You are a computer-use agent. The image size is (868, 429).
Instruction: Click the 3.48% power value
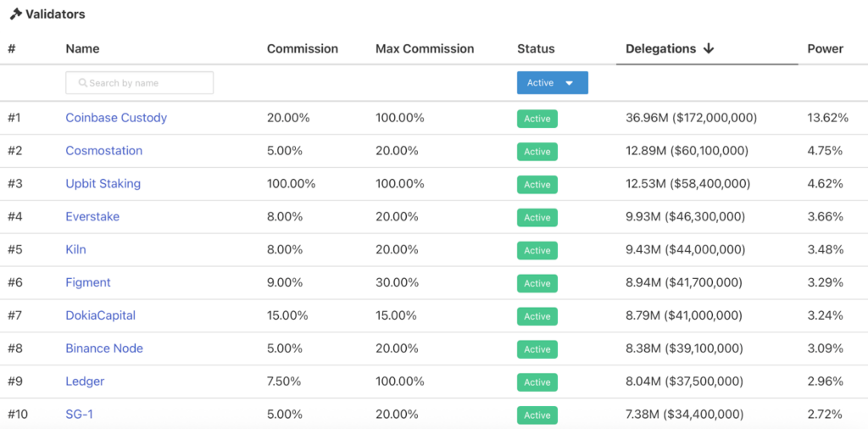(826, 249)
